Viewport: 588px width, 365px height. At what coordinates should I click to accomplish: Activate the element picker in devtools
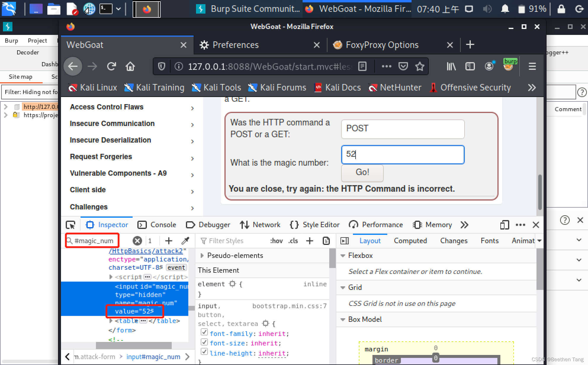(70, 225)
